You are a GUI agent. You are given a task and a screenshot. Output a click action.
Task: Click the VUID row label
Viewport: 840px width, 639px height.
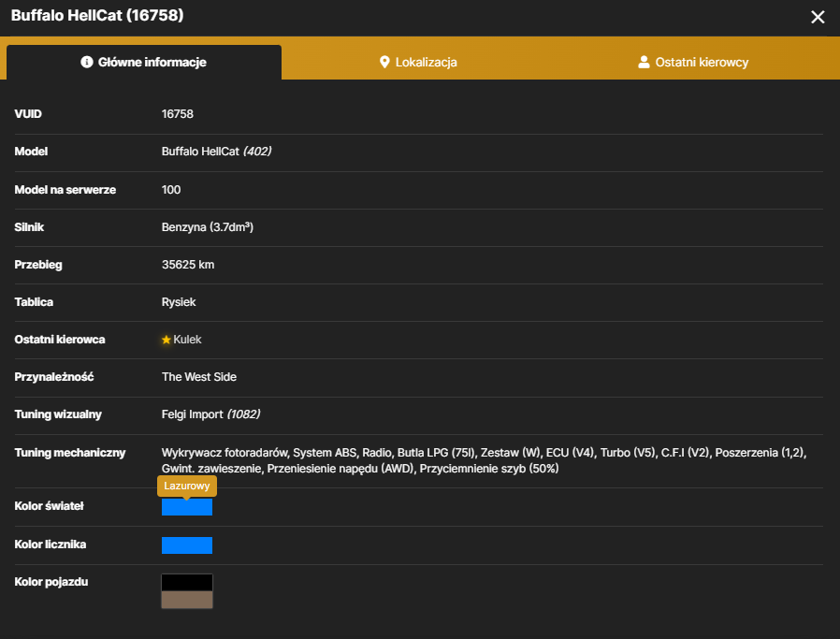28,114
